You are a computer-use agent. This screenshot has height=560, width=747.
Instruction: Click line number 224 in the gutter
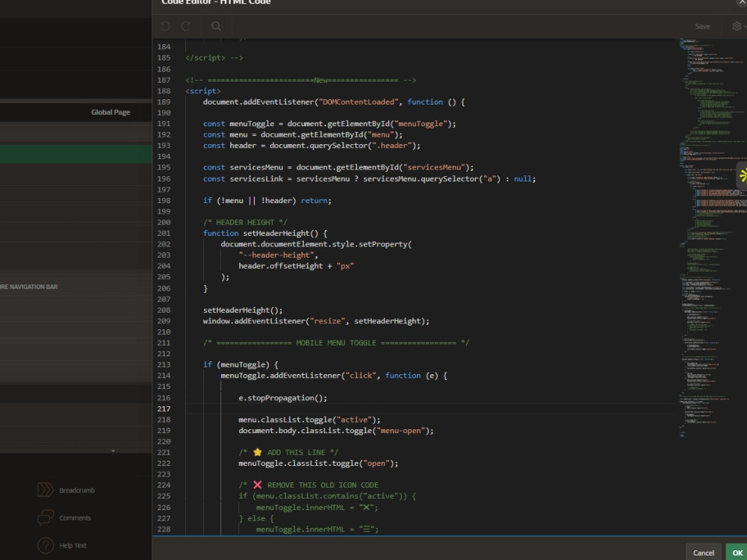pyautogui.click(x=164, y=485)
